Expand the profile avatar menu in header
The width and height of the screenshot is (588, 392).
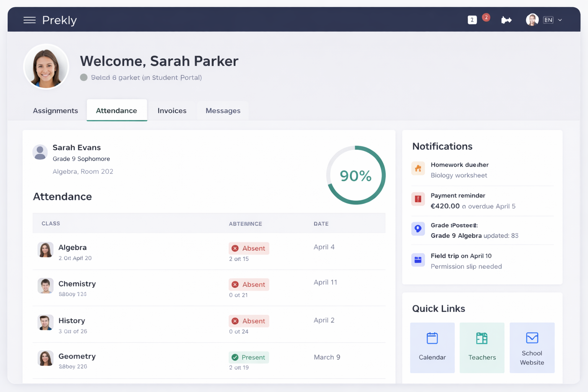(x=532, y=20)
